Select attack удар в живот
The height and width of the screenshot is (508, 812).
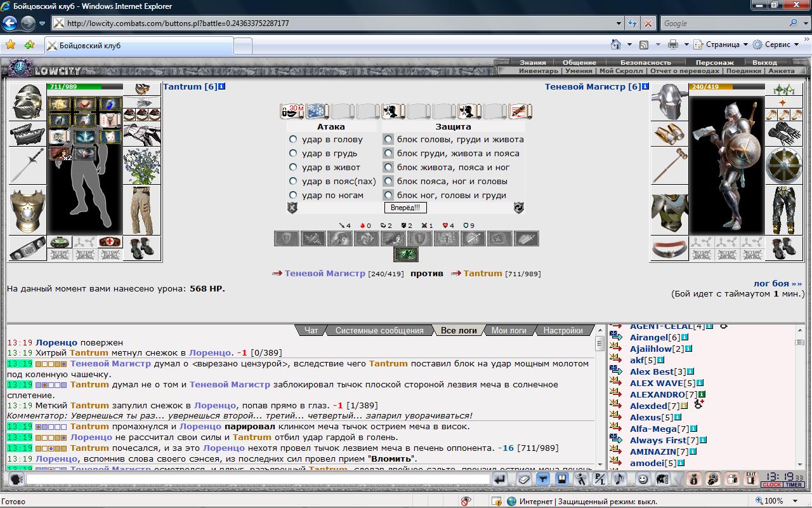tap(292, 167)
